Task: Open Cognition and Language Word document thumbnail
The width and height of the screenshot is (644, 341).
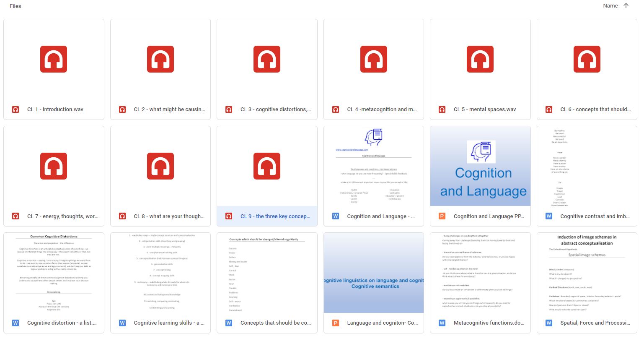Action: point(374,166)
